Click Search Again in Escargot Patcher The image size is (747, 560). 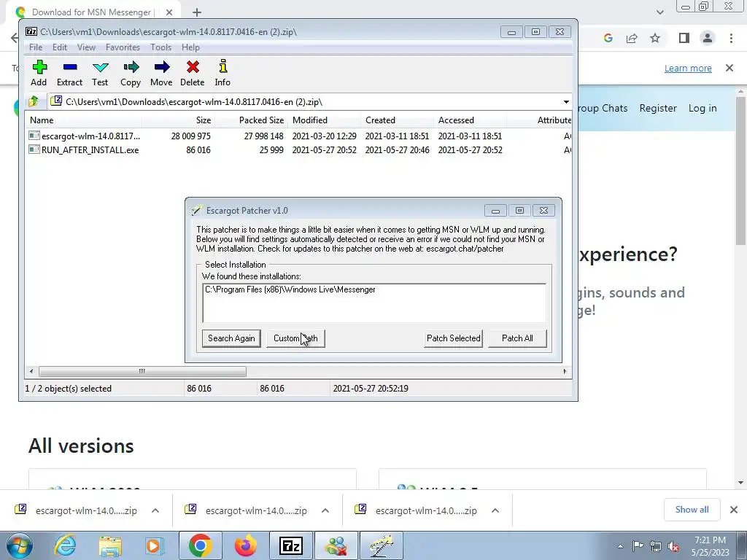[231, 338]
